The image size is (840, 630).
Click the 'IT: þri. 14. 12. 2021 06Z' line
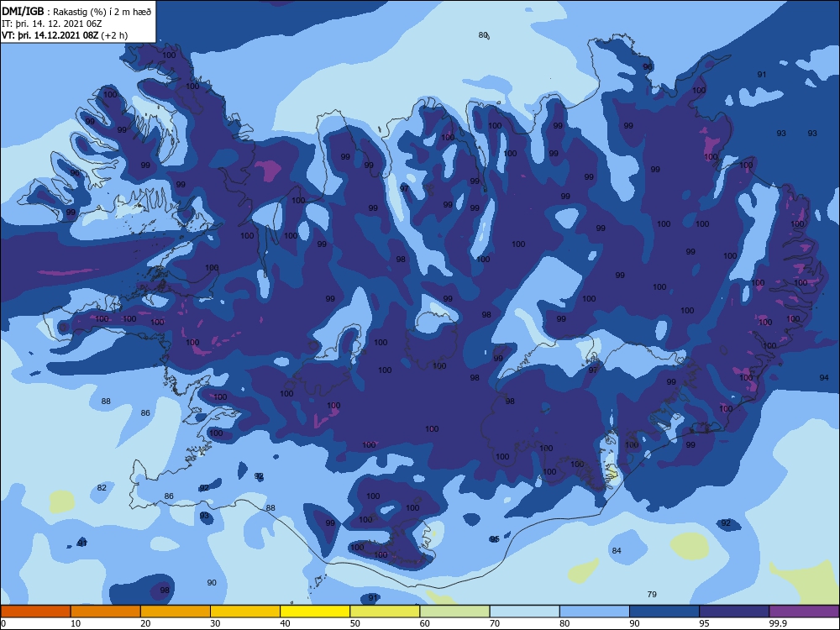coord(51,24)
